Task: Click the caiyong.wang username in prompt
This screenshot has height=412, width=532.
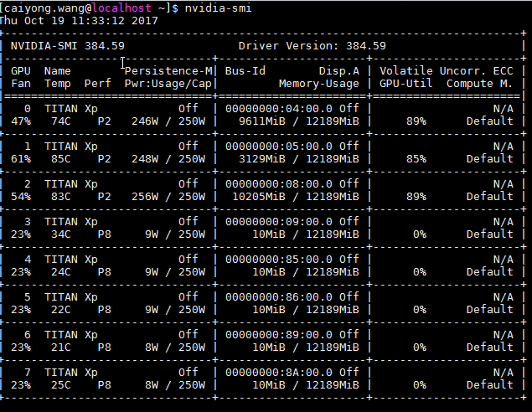Action: point(44,8)
